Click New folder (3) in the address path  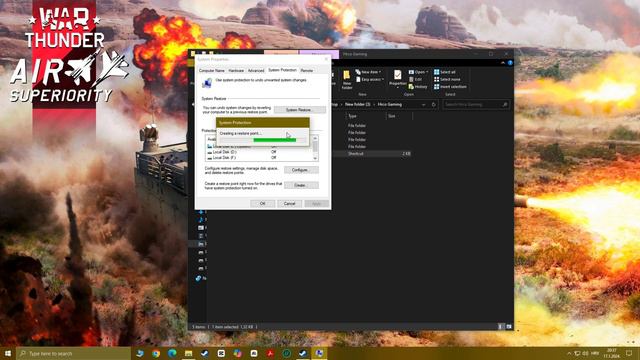(358, 104)
